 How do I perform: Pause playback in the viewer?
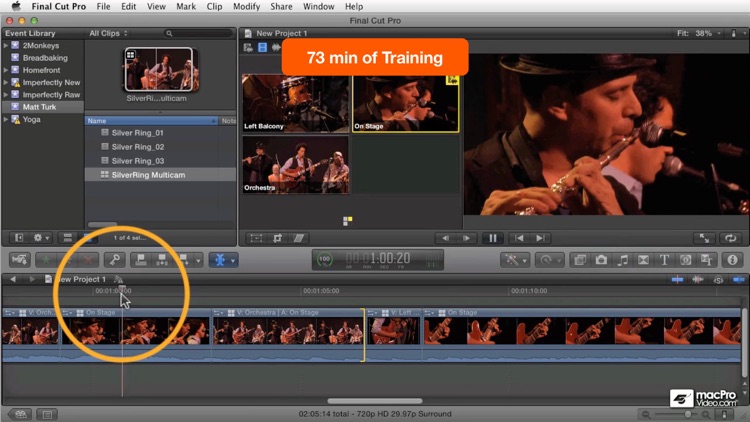(x=493, y=238)
